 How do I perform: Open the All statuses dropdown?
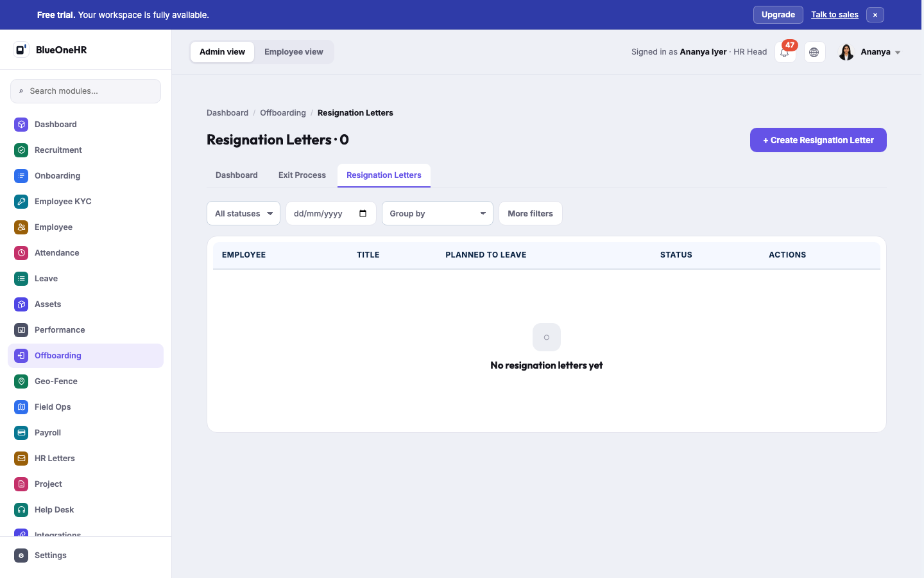(243, 213)
